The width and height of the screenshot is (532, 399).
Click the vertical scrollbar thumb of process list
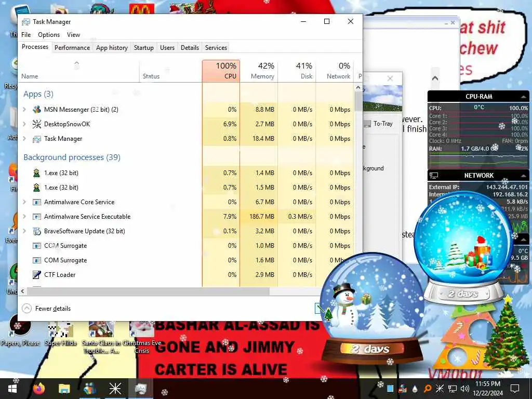pos(358,101)
